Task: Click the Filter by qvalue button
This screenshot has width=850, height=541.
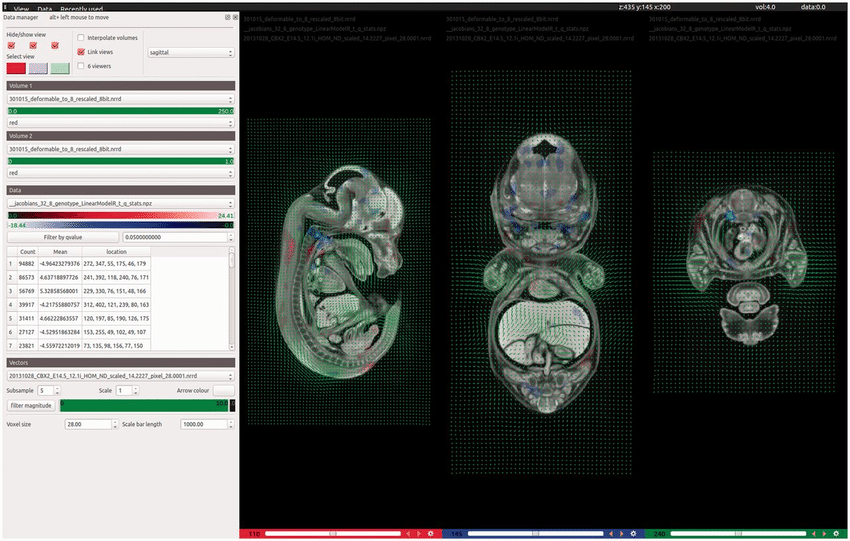Action: [x=61, y=237]
